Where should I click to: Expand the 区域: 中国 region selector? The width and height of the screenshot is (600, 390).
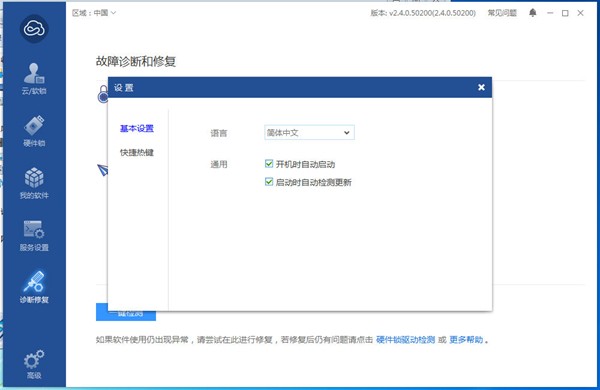click(x=94, y=13)
